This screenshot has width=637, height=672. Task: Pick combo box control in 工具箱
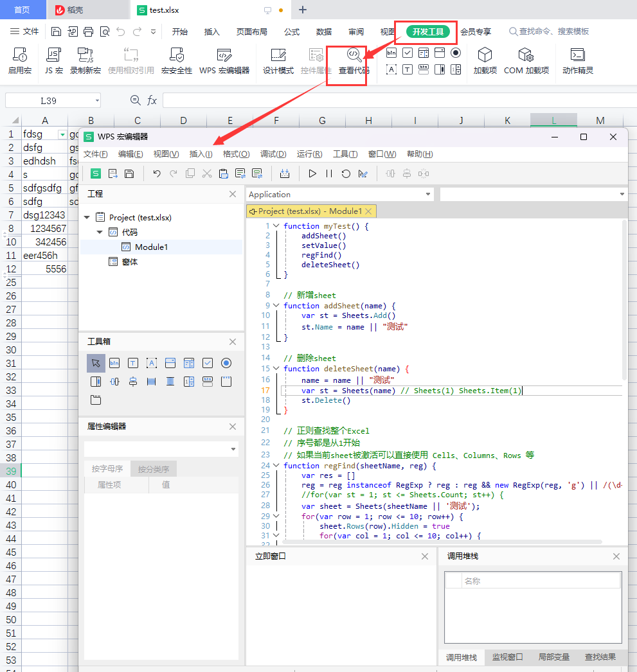(x=170, y=364)
